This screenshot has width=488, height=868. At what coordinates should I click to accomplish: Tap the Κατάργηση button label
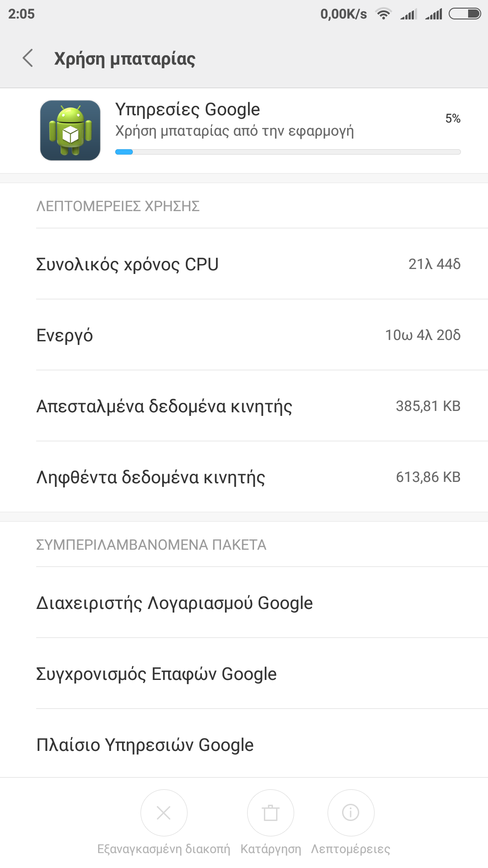click(x=271, y=849)
